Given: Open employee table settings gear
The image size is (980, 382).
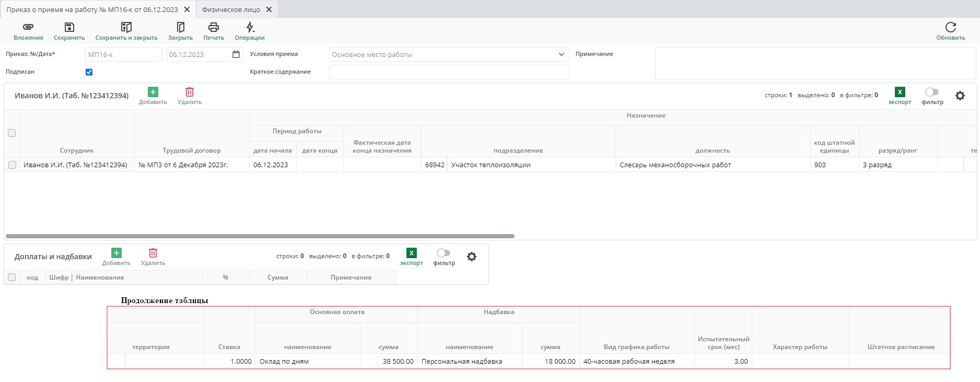Looking at the screenshot, I should pyautogui.click(x=960, y=96).
